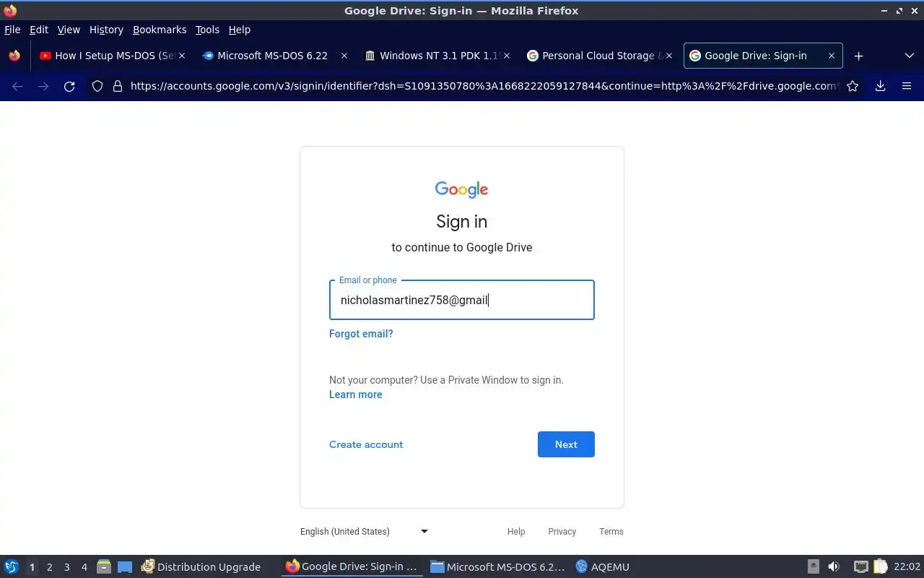Switch to virtual desktop 4
The image size is (924, 578).
pyautogui.click(x=84, y=567)
